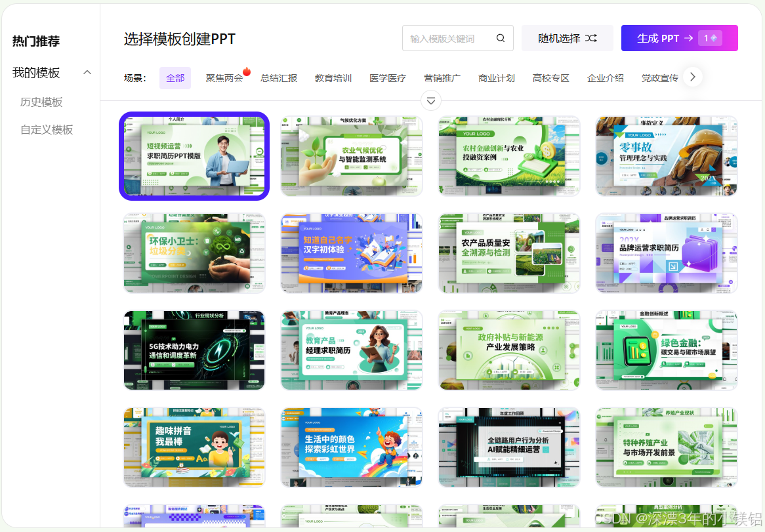This screenshot has height=532, width=765.
Task: Choose 教育产品经理求职简历 template
Action: pyautogui.click(x=352, y=350)
